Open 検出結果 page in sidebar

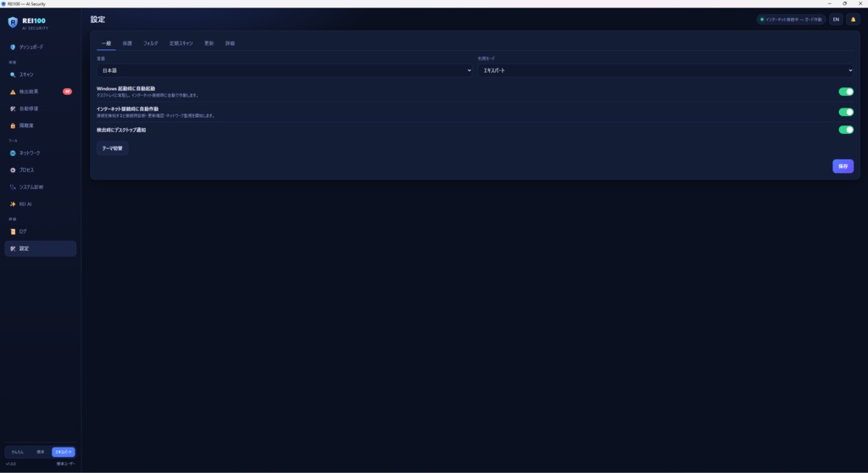(x=41, y=92)
